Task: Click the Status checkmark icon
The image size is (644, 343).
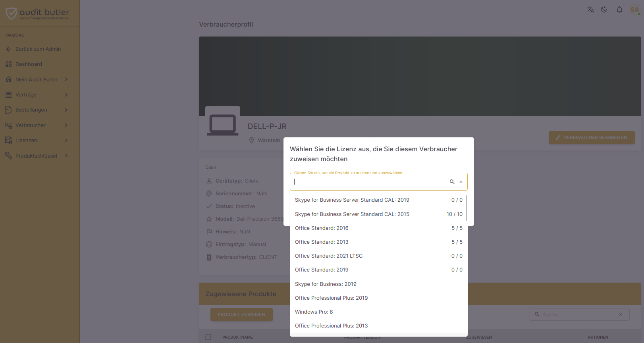Action: tap(209, 206)
